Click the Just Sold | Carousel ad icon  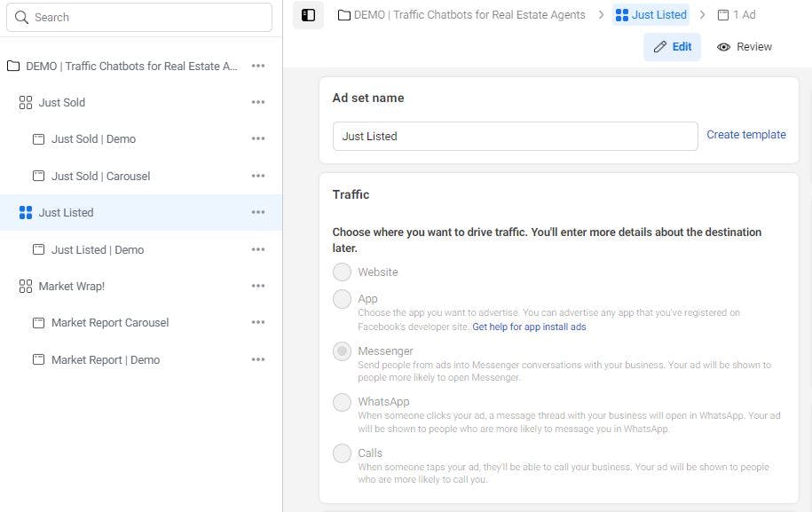tap(38, 177)
